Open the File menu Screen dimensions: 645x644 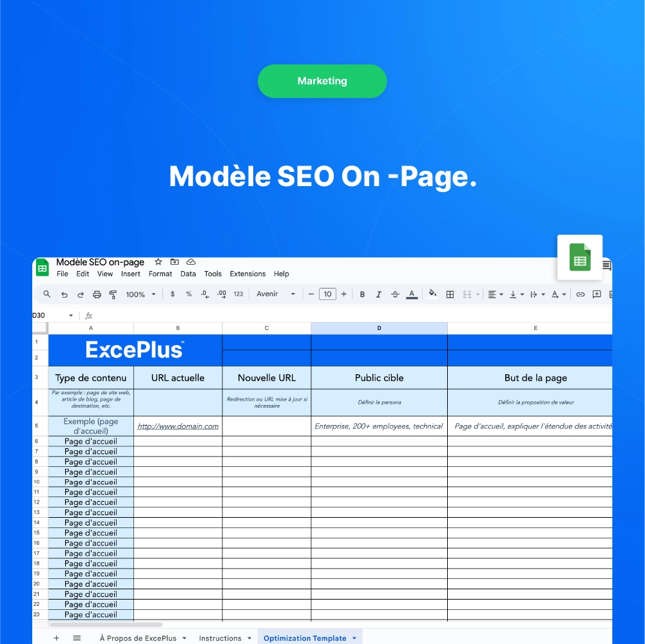[63, 274]
